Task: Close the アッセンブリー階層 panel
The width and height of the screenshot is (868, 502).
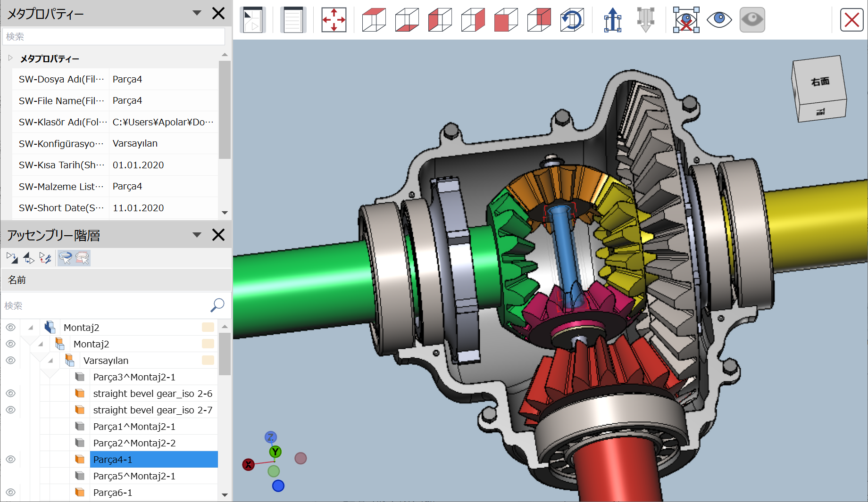Action: coord(218,235)
